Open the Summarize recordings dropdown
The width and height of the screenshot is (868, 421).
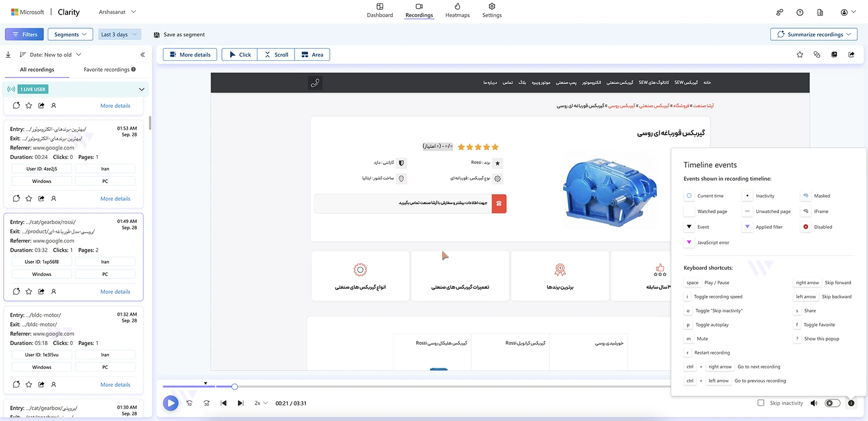coord(814,35)
